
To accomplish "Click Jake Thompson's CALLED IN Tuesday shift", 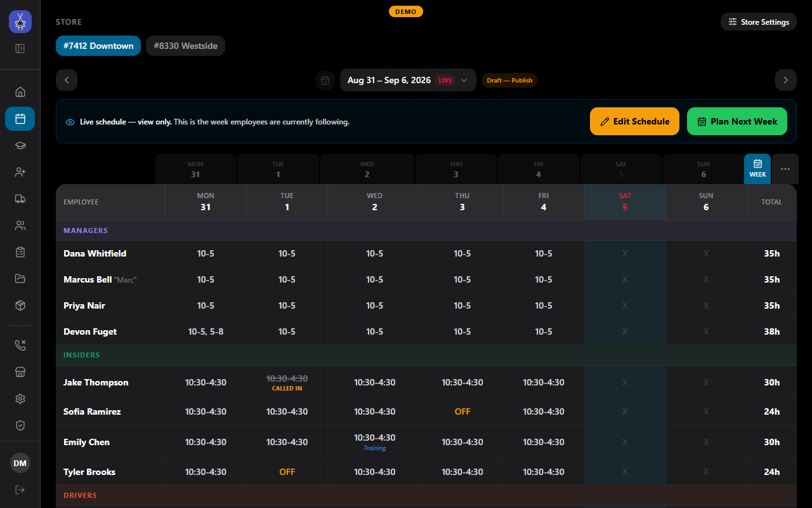I will click(287, 382).
